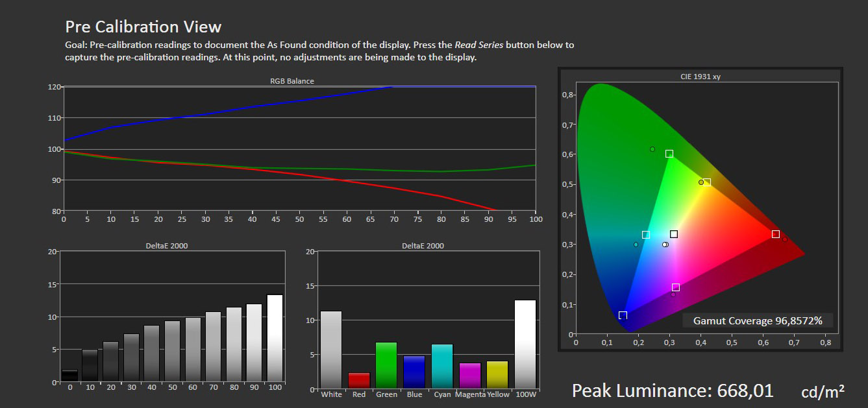Select the Blue bar in color DeltaE chart
868x408 pixels.
click(414, 372)
